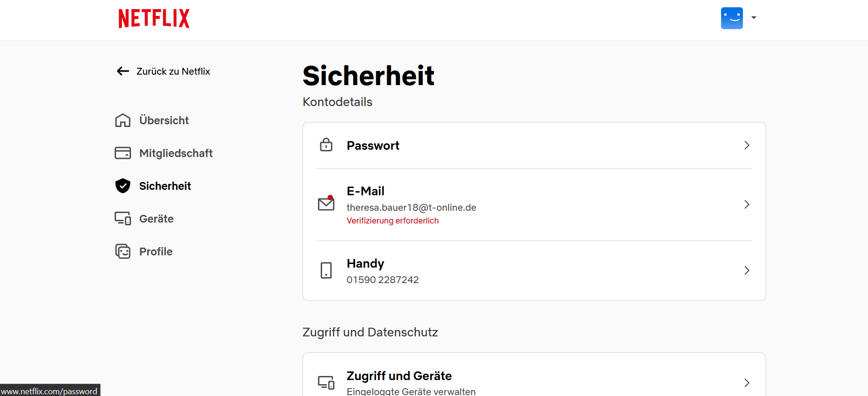
Task: Click the back arrow icon beside Zurück zu Netflix
Action: (x=123, y=71)
